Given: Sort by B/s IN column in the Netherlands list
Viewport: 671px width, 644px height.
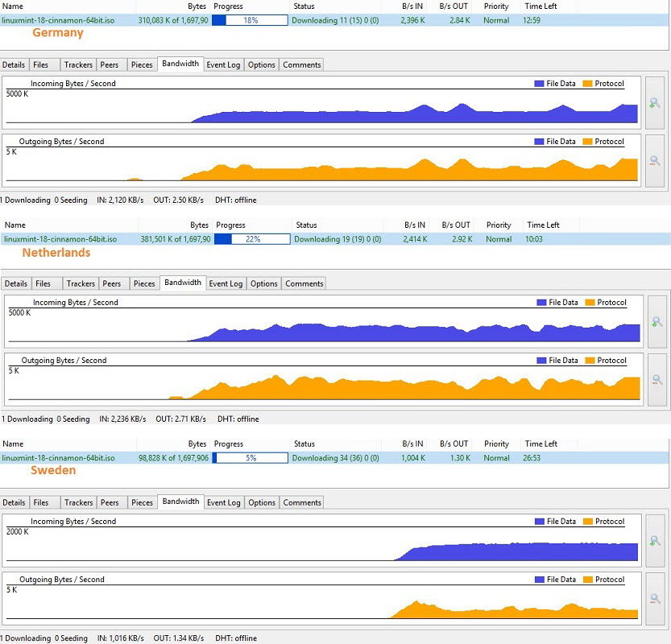Looking at the screenshot, I should pyautogui.click(x=415, y=225).
